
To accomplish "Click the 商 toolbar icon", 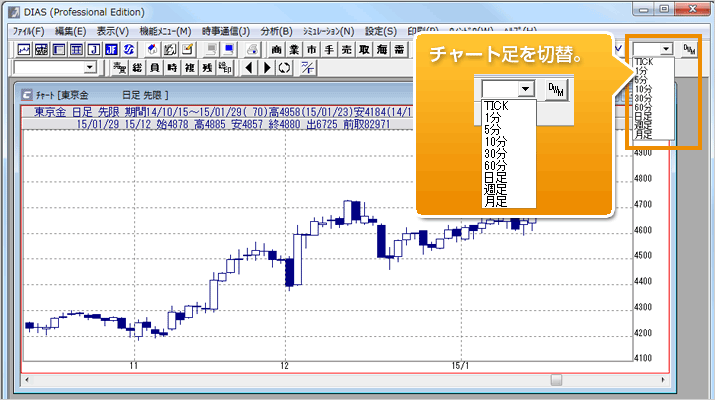I will [x=276, y=49].
